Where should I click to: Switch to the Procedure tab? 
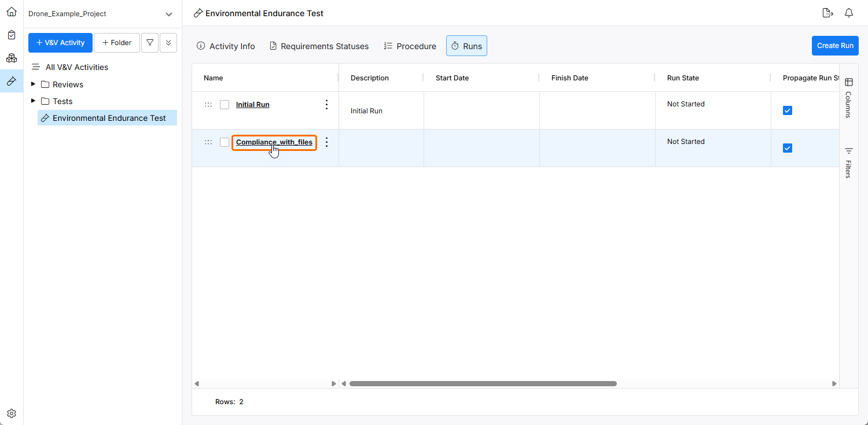coord(410,46)
